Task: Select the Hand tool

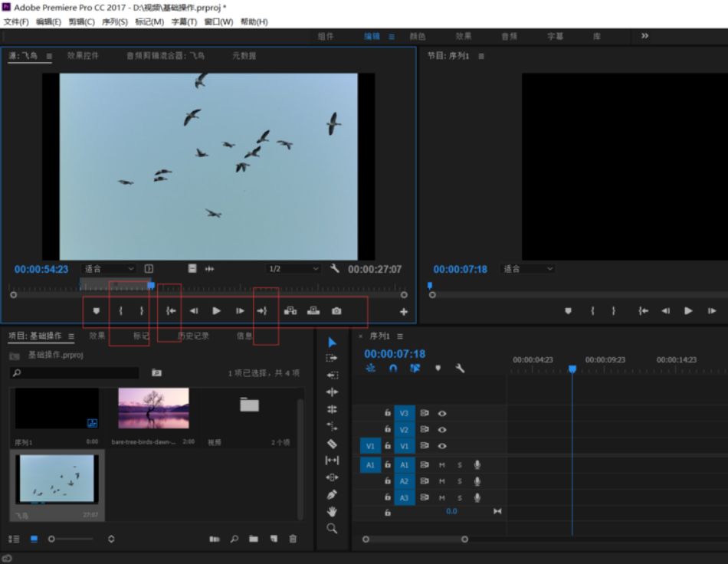Action: tap(332, 511)
